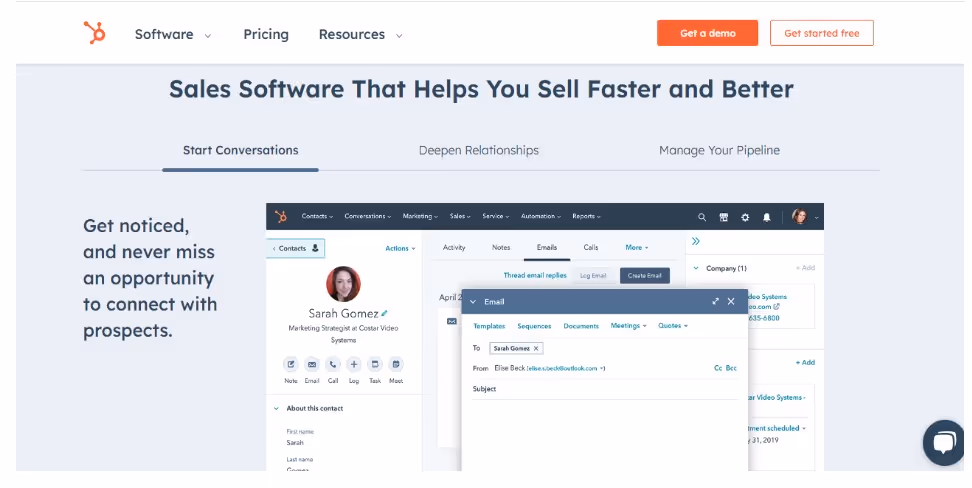972x488 pixels.
Task: Click Sarah Gomez profile photo
Action: (343, 284)
